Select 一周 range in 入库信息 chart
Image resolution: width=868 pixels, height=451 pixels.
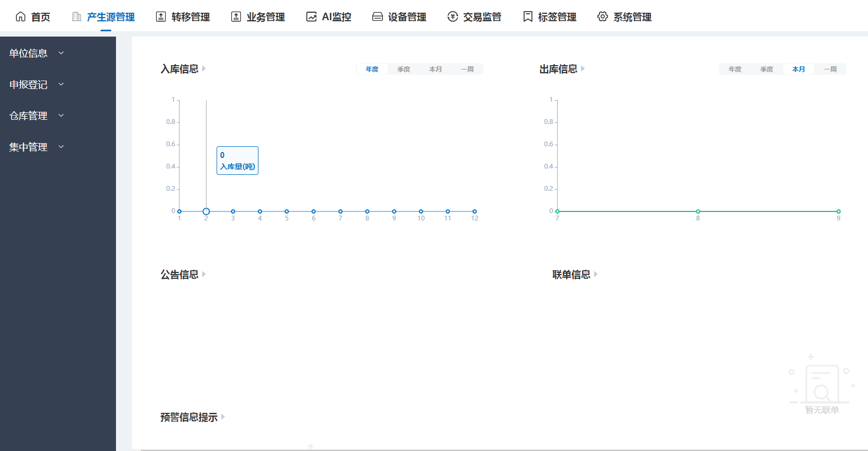467,69
